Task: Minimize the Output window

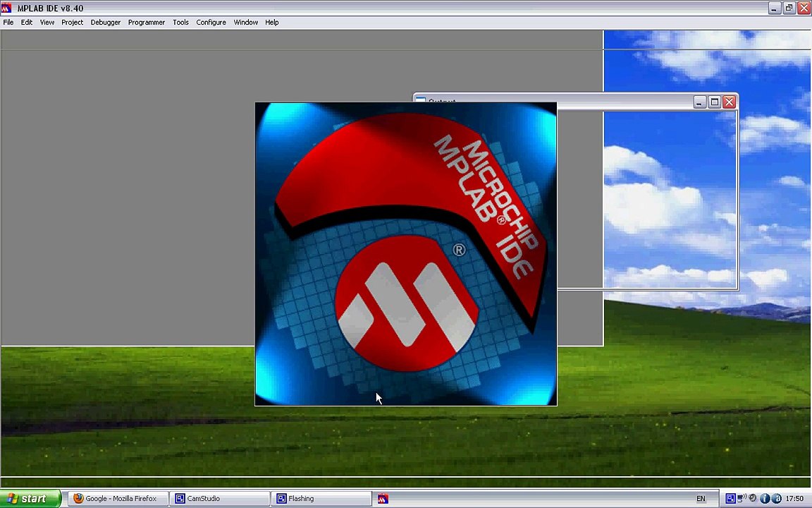Action: coord(700,102)
